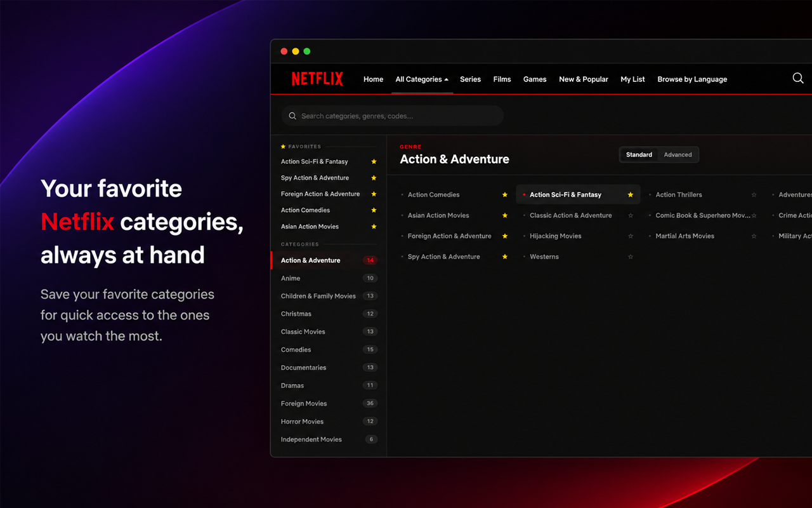This screenshot has height=508, width=812.
Task: Open Action Comedies genre link in grid
Action: point(433,195)
